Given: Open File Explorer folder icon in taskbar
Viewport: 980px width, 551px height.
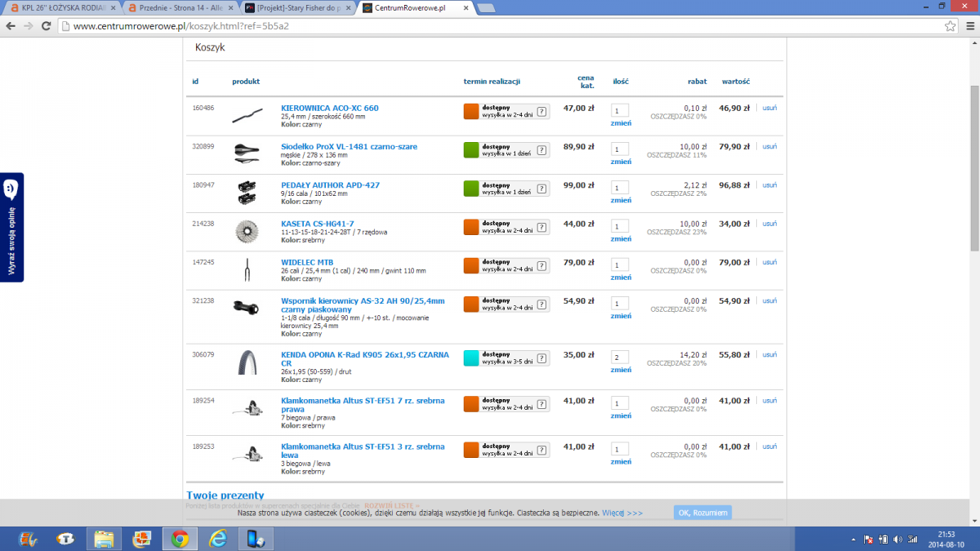Looking at the screenshot, I should (104, 539).
